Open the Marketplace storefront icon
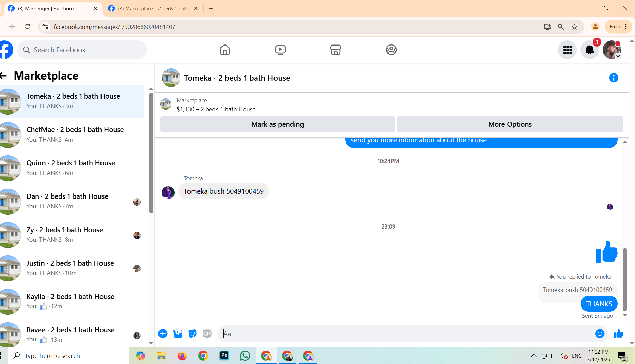Viewport: 635px width, 364px height. click(x=336, y=50)
